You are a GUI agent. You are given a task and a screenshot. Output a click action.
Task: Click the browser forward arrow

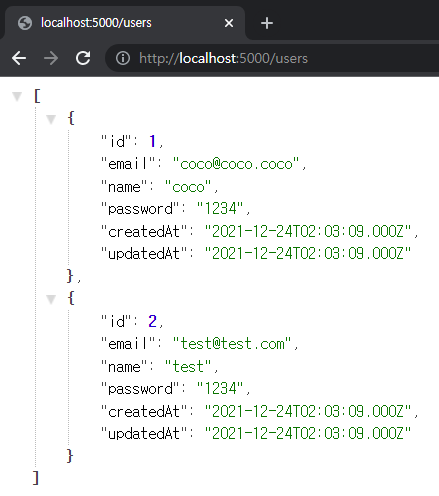(51, 58)
